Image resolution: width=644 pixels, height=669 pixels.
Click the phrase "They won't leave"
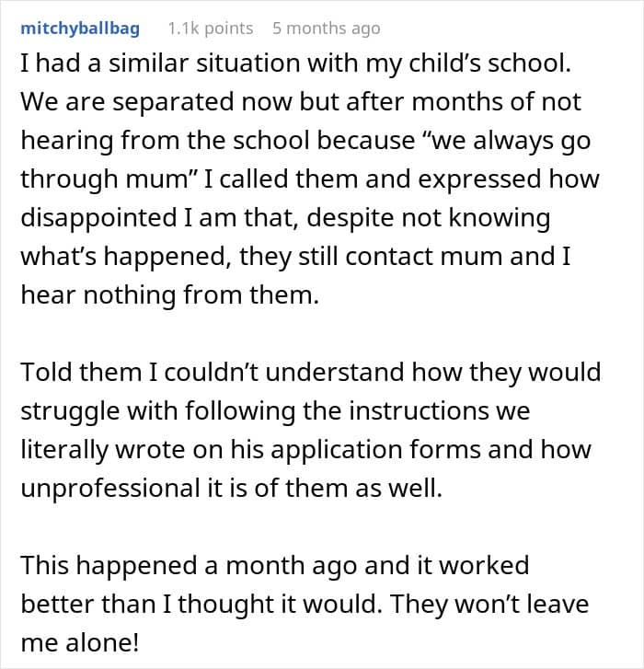(489, 605)
